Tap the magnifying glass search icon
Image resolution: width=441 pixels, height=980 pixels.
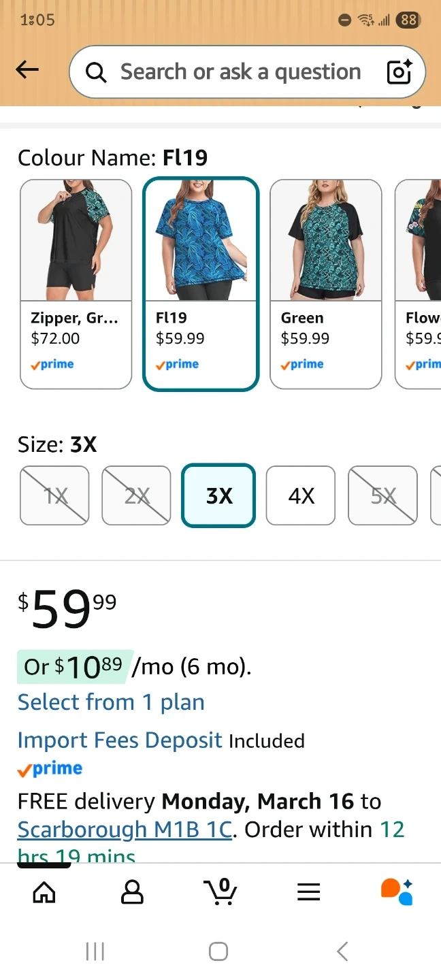(96, 72)
